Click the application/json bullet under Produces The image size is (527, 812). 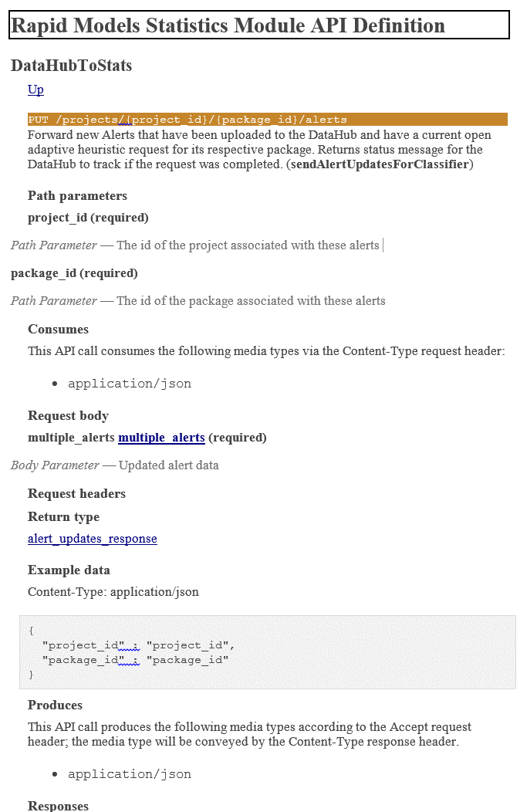pyautogui.click(x=129, y=774)
